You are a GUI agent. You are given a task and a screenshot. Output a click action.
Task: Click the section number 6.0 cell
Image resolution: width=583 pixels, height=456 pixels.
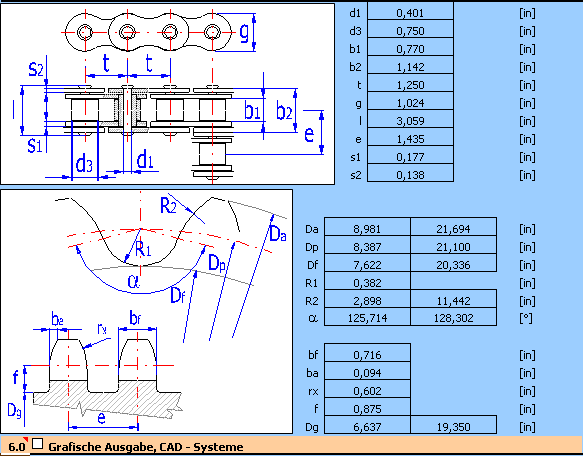[x=16, y=446]
